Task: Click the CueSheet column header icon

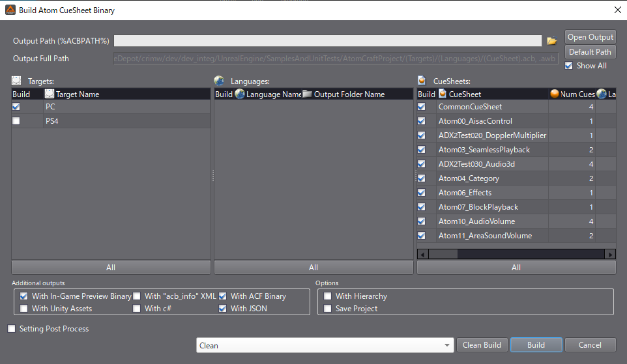Action: coord(443,94)
